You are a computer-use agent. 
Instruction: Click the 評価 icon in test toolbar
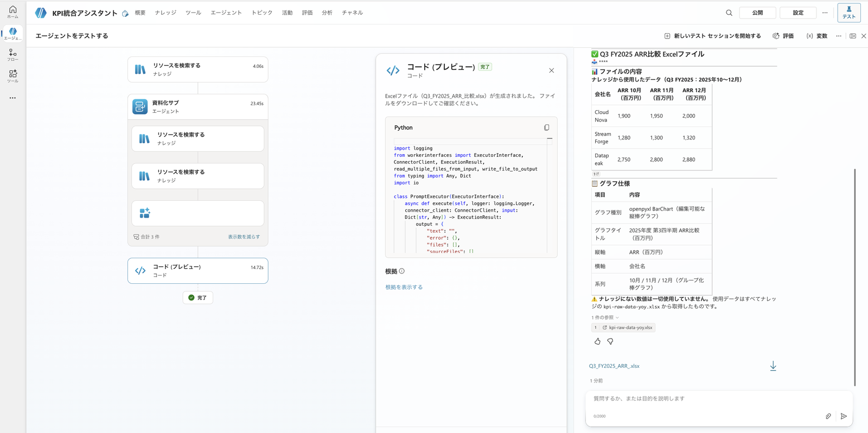click(x=776, y=36)
